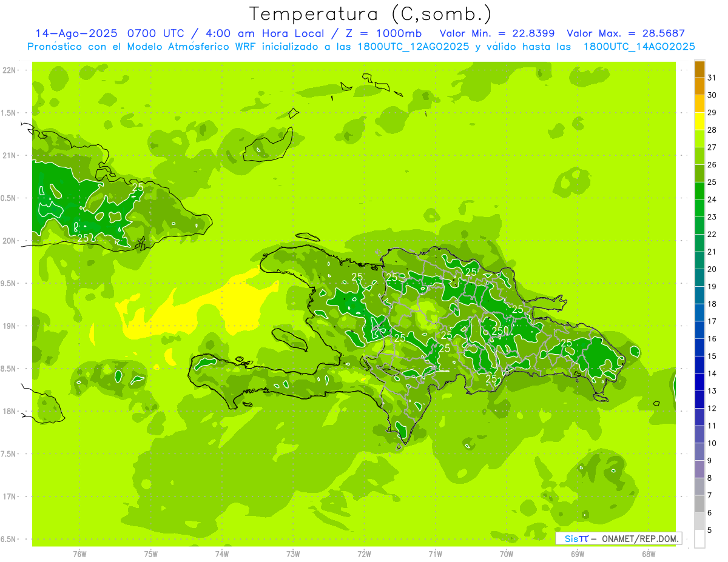Image resolution: width=728 pixels, height=562 pixels.
Task: Click the orange legend swatch between 30 and 31
Action: click(x=699, y=86)
